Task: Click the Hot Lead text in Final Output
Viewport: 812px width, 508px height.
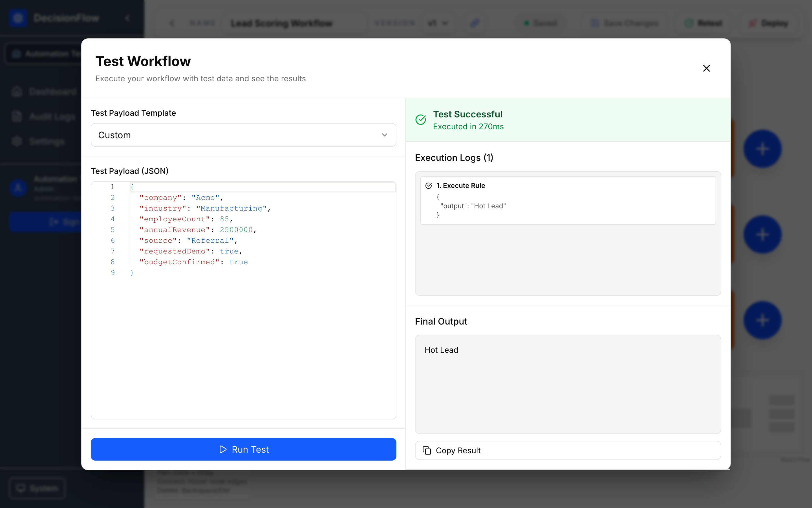Action: tap(441, 350)
